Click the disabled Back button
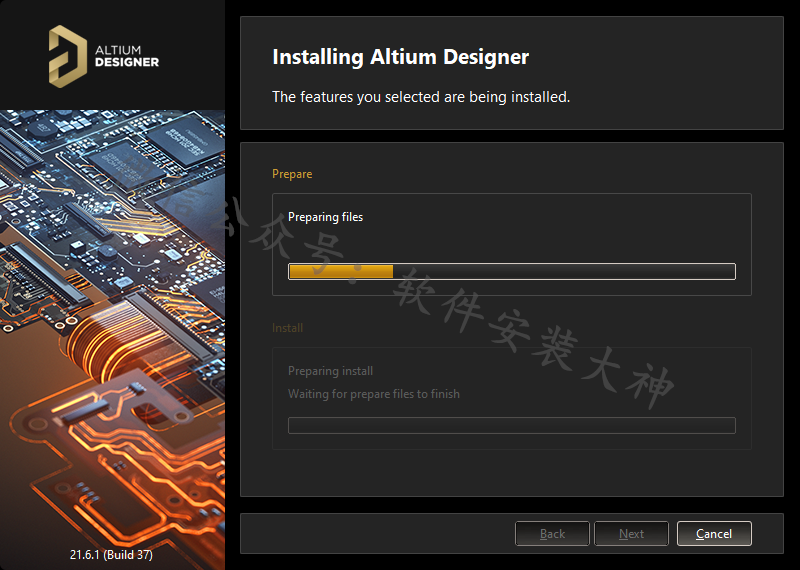The height and width of the screenshot is (570, 800). [x=552, y=534]
